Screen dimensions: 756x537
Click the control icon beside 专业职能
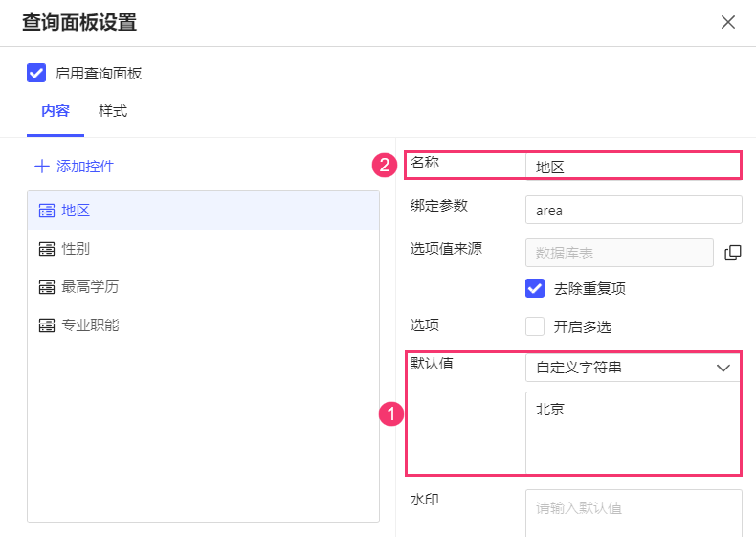coord(46,325)
